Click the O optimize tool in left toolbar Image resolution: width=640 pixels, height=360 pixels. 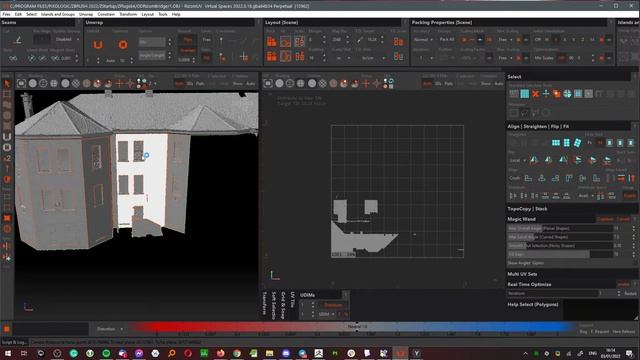(x=7, y=147)
